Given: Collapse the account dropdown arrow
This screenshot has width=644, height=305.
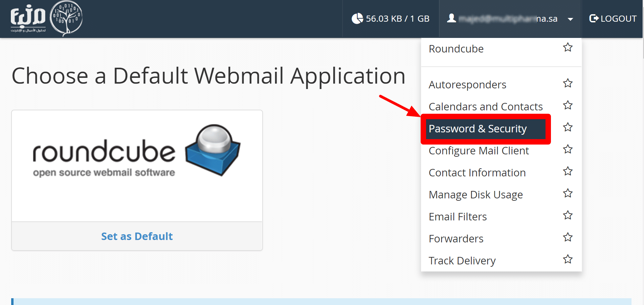Looking at the screenshot, I should [570, 19].
